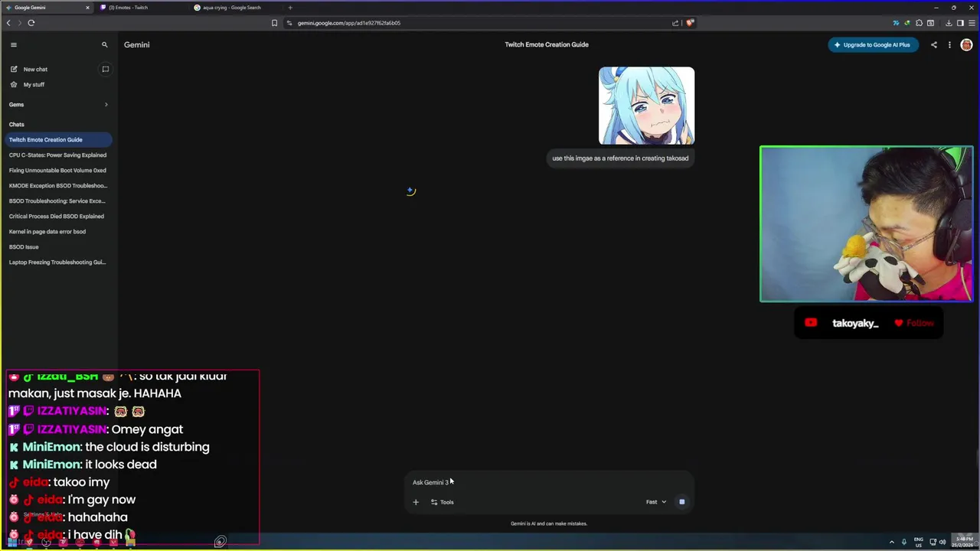Image resolution: width=980 pixels, height=551 pixels.
Task: Switch to the Emotes - Twitch tab
Action: [x=142, y=8]
